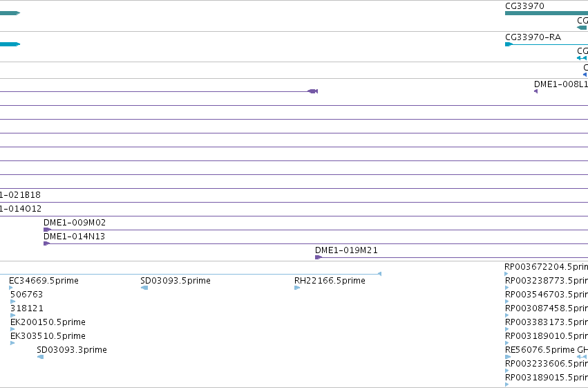Click the DME1-008L1 small arrow glyph
The image size is (588, 388).
(535, 91)
